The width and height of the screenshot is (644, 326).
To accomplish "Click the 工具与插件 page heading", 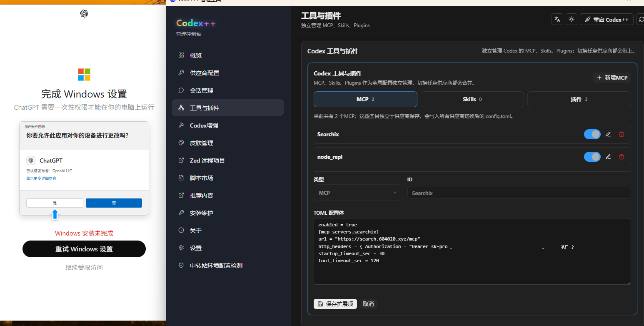I will (x=321, y=16).
